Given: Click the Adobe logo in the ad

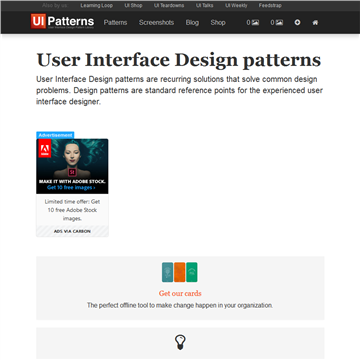Looking at the screenshot, I should 45,148.
